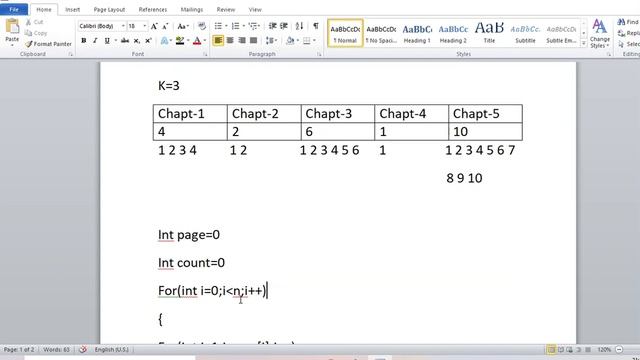Toggle Superscript formatting
The height and width of the screenshot is (360, 640).
click(149, 40)
